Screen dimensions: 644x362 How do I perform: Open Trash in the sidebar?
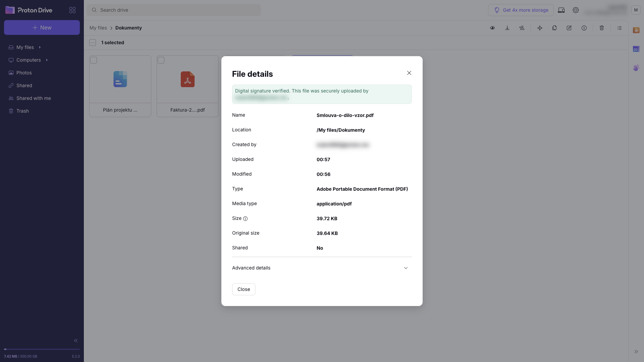tap(42, 111)
